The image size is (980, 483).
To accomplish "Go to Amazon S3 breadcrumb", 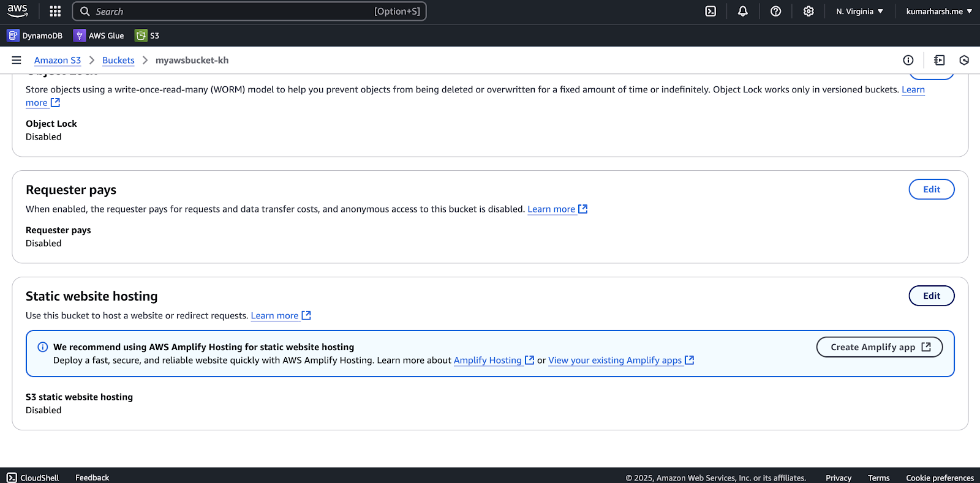I will pyautogui.click(x=58, y=60).
